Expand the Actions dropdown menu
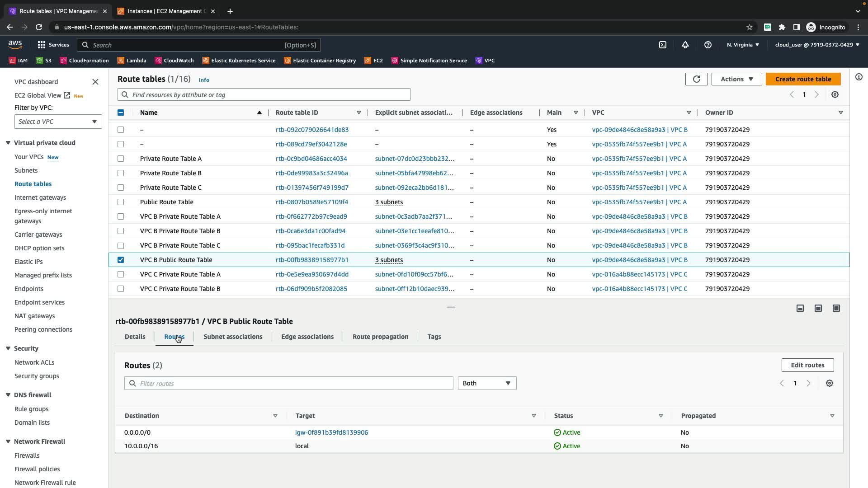The image size is (868, 488). (x=736, y=79)
